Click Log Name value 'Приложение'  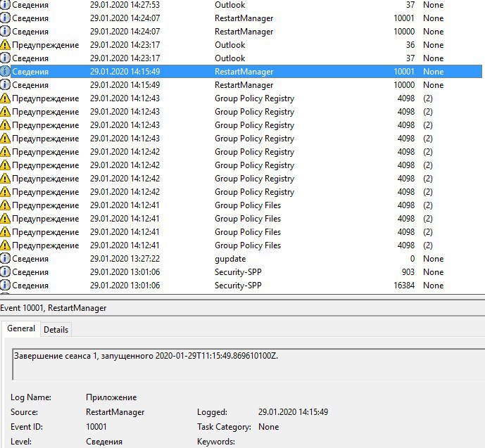click(111, 397)
